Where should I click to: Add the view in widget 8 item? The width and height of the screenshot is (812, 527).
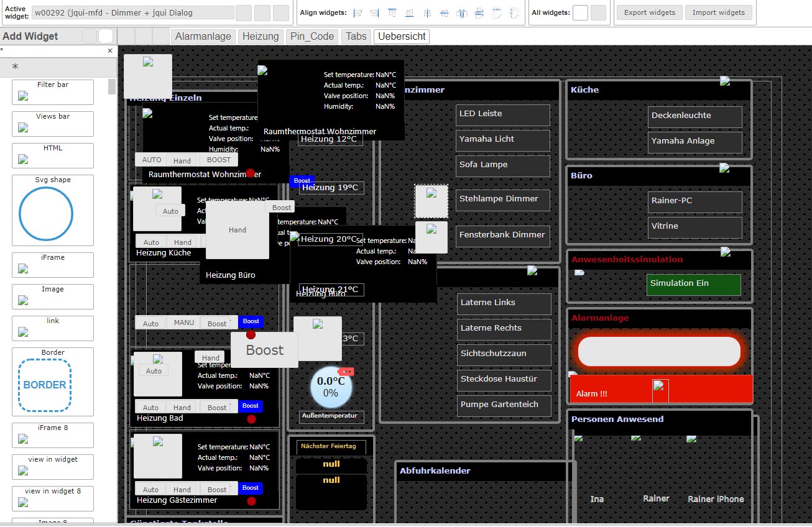click(53, 498)
